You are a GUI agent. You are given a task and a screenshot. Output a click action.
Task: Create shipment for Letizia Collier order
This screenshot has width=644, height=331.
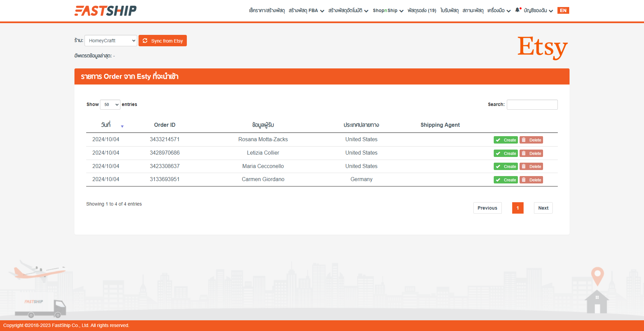point(506,153)
